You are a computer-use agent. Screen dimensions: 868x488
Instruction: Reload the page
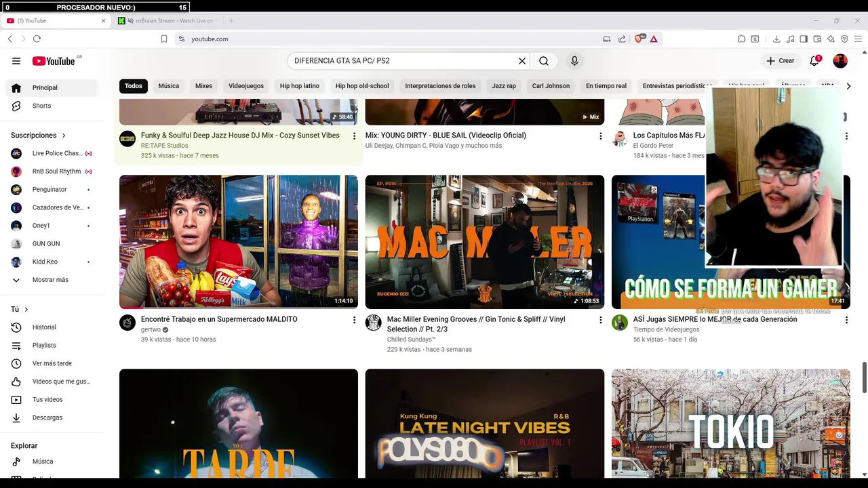37,39
